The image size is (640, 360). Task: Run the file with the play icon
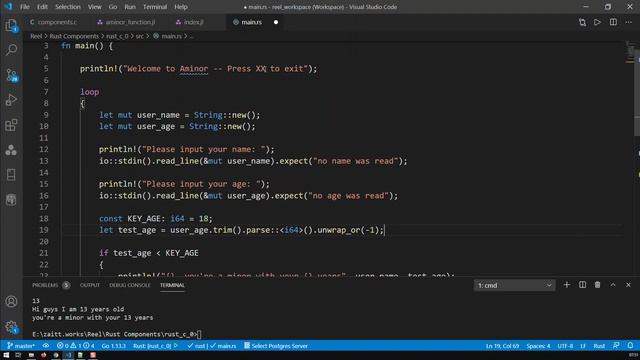click(597, 22)
